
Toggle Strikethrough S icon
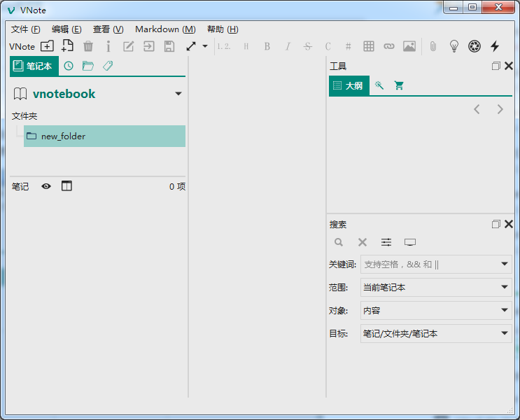click(308, 46)
